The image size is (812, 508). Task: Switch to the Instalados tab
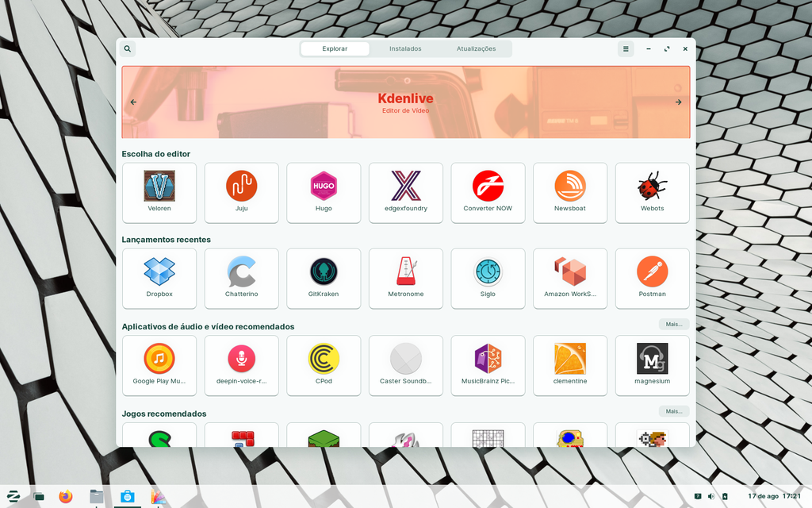coord(405,48)
